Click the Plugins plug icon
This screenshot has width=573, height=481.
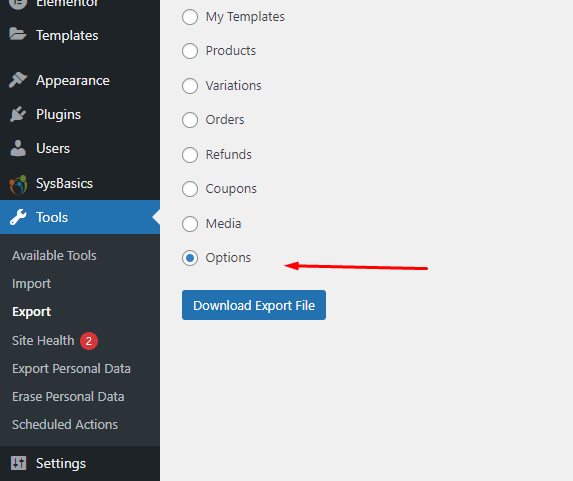(x=18, y=114)
